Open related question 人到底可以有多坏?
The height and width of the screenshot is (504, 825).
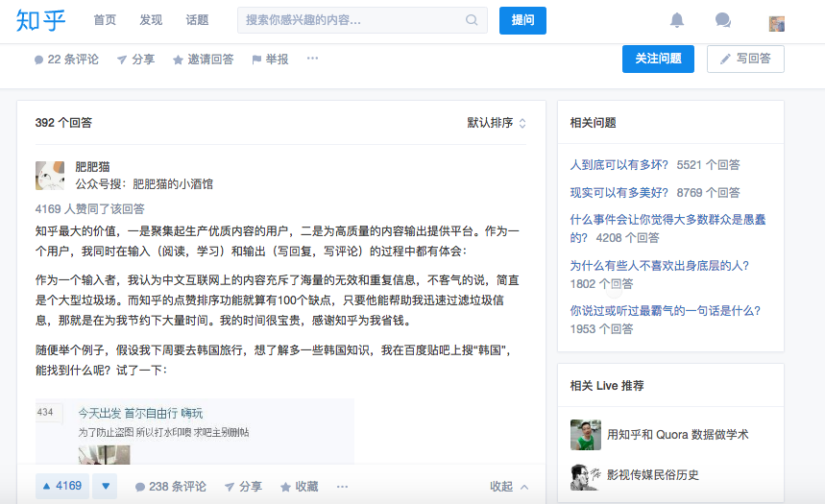click(619, 165)
